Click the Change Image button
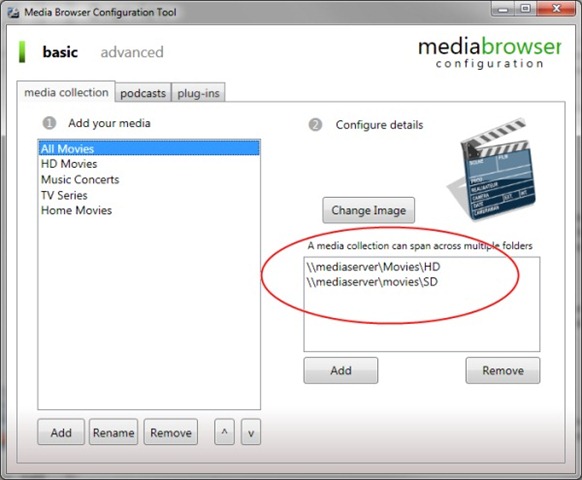The height and width of the screenshot is (480, 582). coord(369,210)
